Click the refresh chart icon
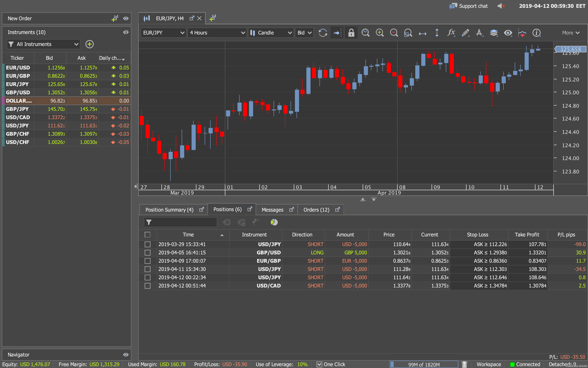The height and width of the screenshot is (368, 588). [323, 33]
